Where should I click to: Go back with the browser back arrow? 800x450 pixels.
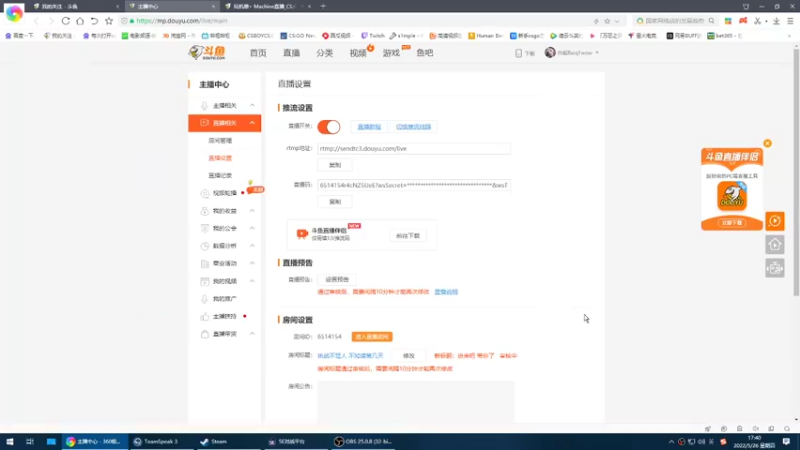(x=36, y=21)
